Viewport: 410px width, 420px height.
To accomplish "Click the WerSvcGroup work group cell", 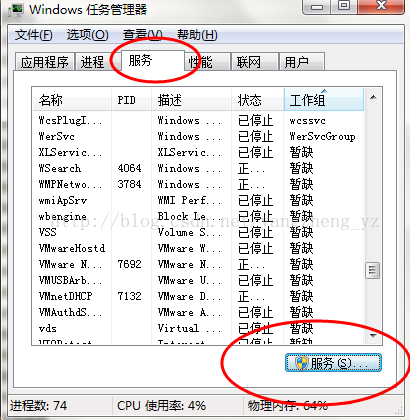I will pos(322,136).
